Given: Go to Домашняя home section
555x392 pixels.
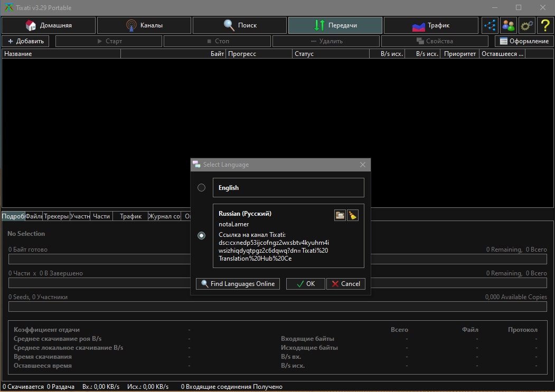Looking at the screenshot, I should pos(49,25).
